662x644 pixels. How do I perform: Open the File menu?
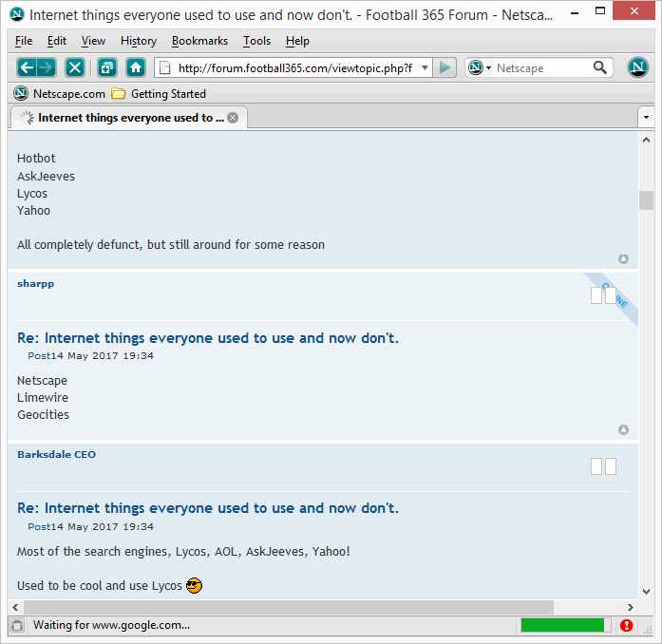tap(24, 41)
